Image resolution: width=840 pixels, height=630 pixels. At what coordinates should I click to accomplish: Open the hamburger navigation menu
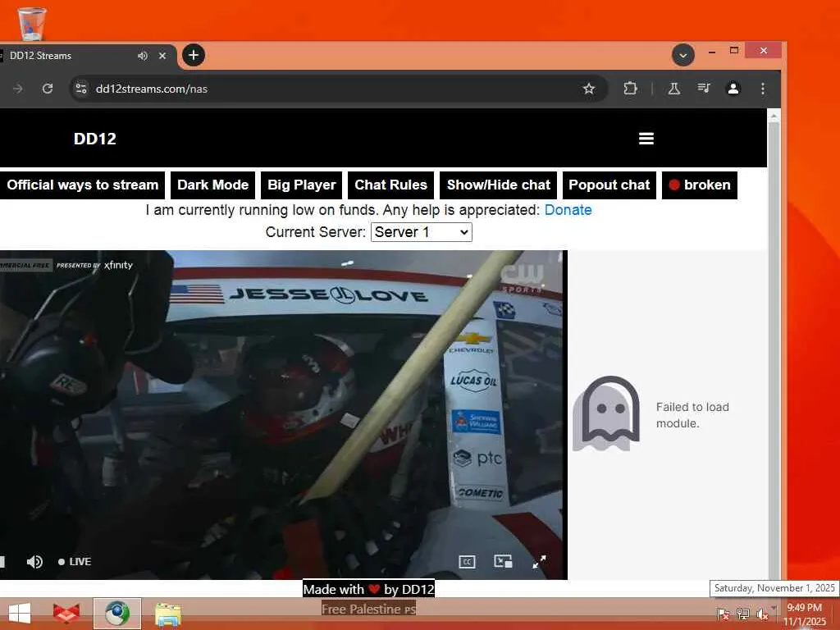(646, 139)
